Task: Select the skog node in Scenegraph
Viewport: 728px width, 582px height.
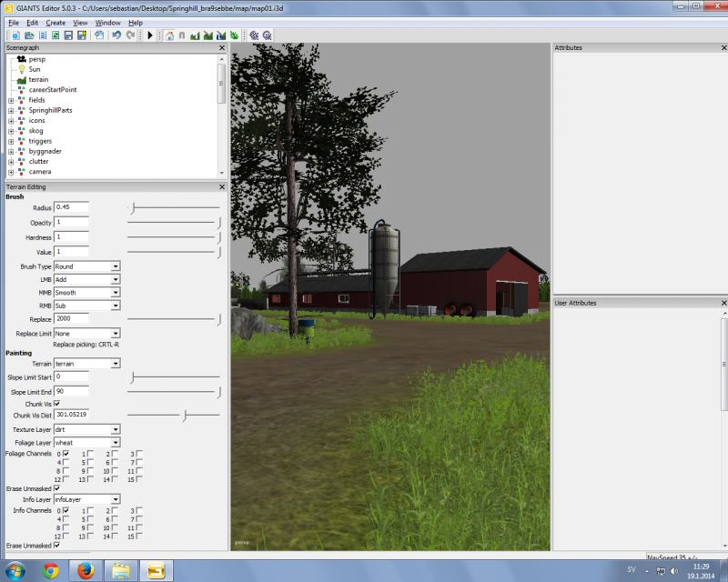Action: (35, 130)
